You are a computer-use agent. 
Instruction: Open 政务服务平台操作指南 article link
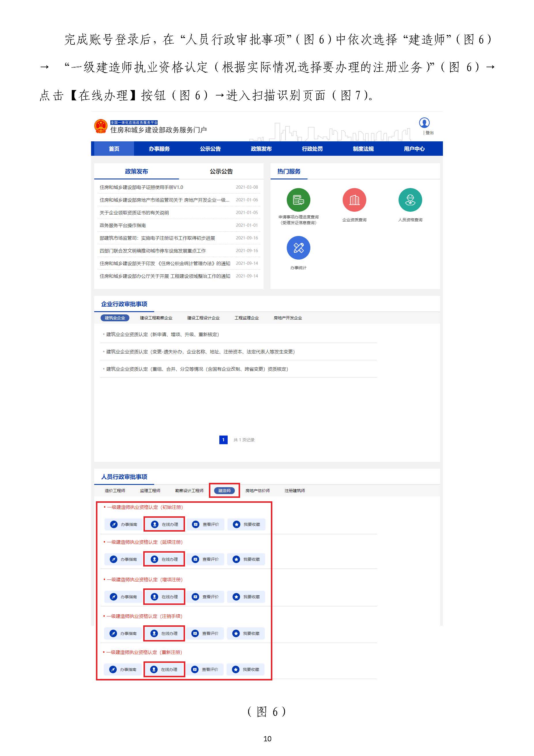pos(123,225)
